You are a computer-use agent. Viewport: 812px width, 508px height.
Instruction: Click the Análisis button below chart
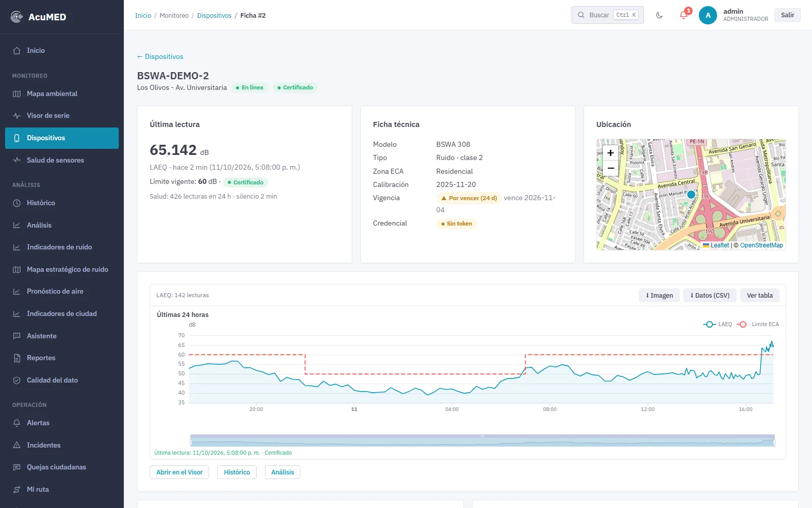point(283,472)
